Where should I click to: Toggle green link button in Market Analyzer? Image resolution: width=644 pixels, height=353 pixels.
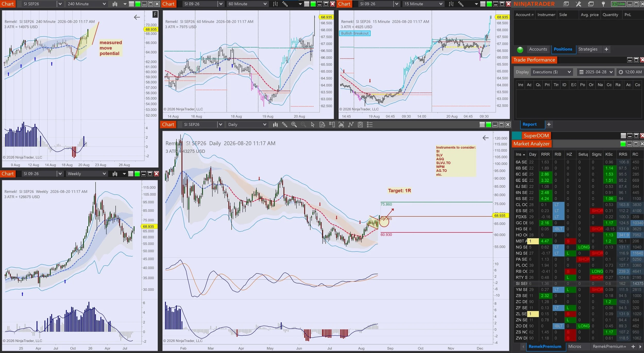(x=623, y=144)
